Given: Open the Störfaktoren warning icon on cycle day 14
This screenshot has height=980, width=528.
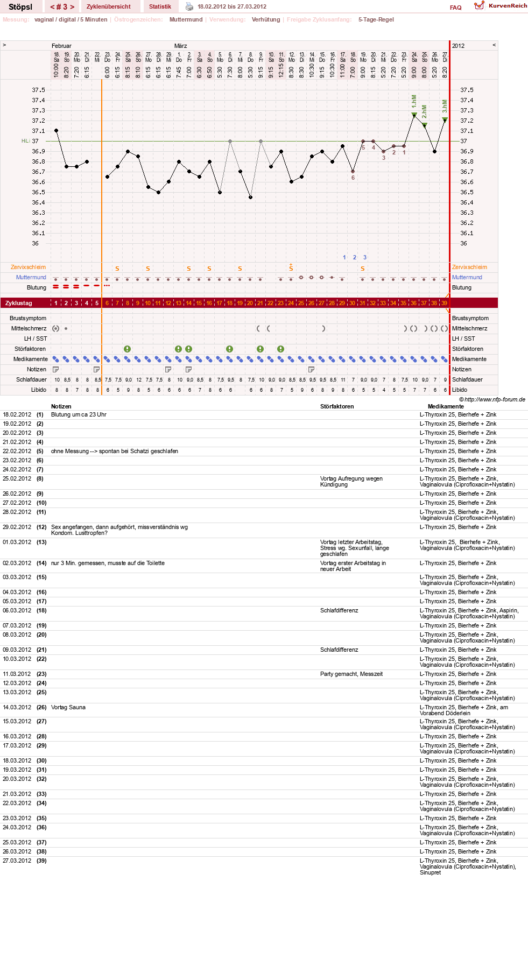Looking at the screenshot, I should pyautogui.click(x=189, y=349).
